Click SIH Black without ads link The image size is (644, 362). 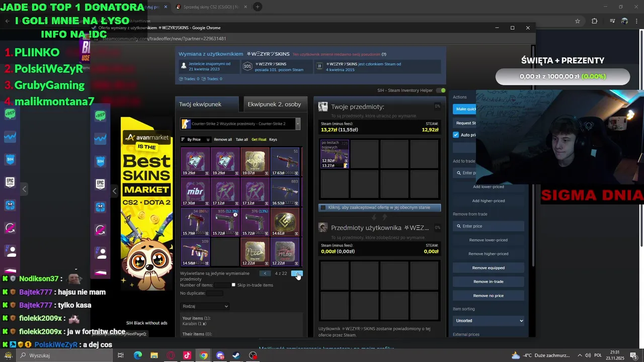146,323
